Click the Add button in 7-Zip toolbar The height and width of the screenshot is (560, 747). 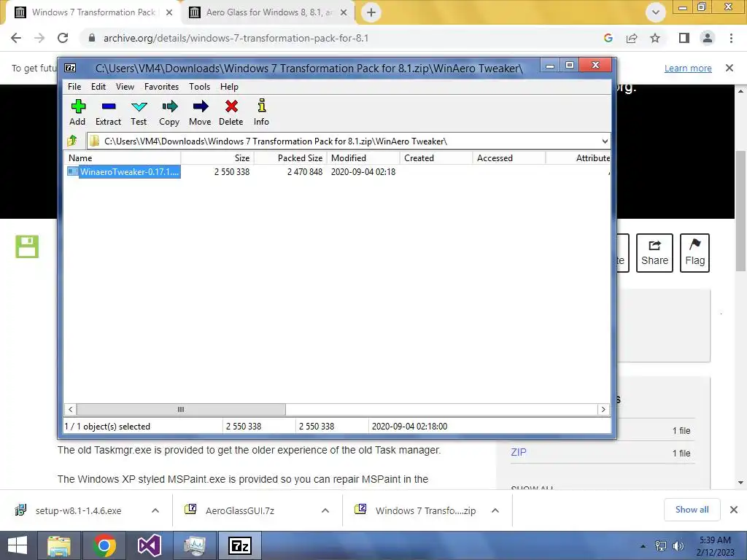tap(77, 112)
